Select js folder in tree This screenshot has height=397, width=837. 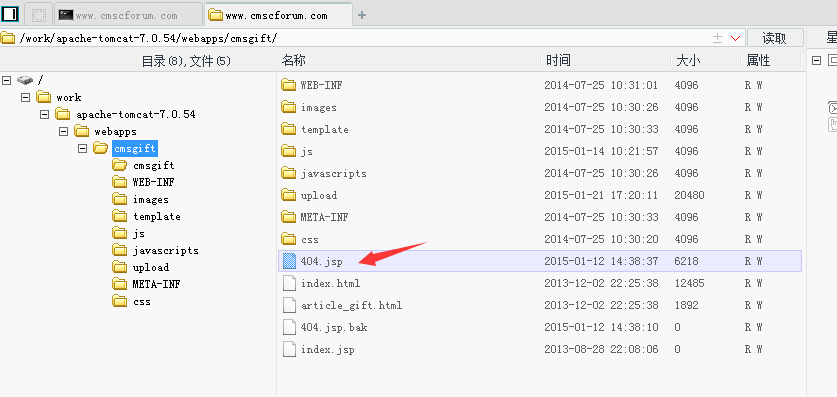(138, 234)
